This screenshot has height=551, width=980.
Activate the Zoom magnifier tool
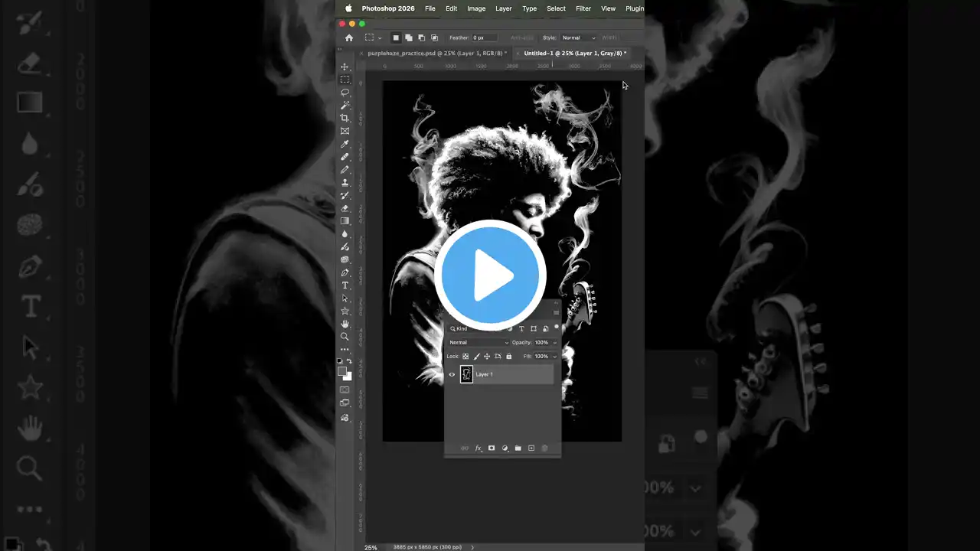point(345,337)
